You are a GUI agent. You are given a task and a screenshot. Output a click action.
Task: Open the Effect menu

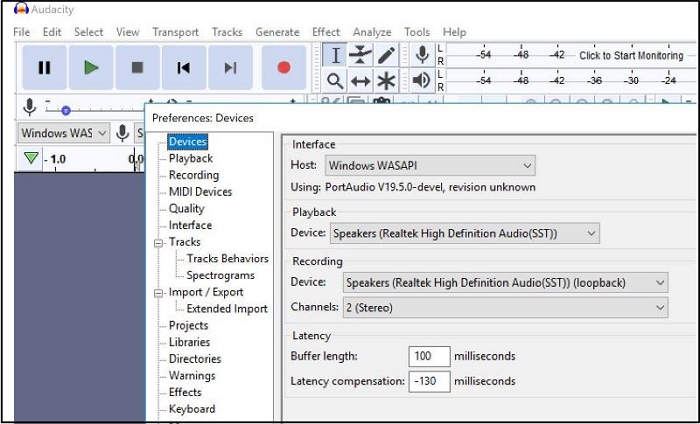pos(326,32)
